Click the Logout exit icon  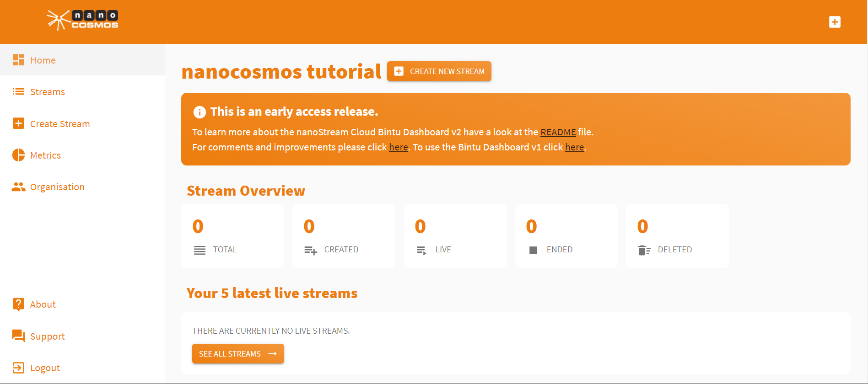coord(18,368)
